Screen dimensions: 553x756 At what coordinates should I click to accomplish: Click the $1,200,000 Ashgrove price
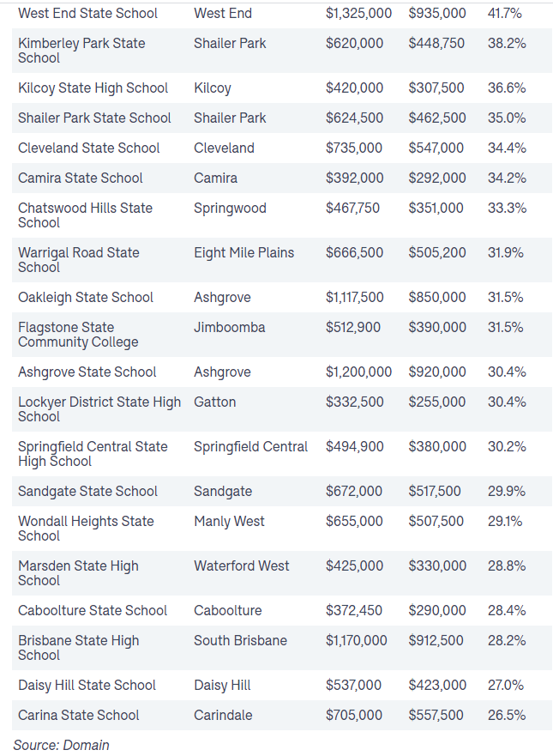359,372
